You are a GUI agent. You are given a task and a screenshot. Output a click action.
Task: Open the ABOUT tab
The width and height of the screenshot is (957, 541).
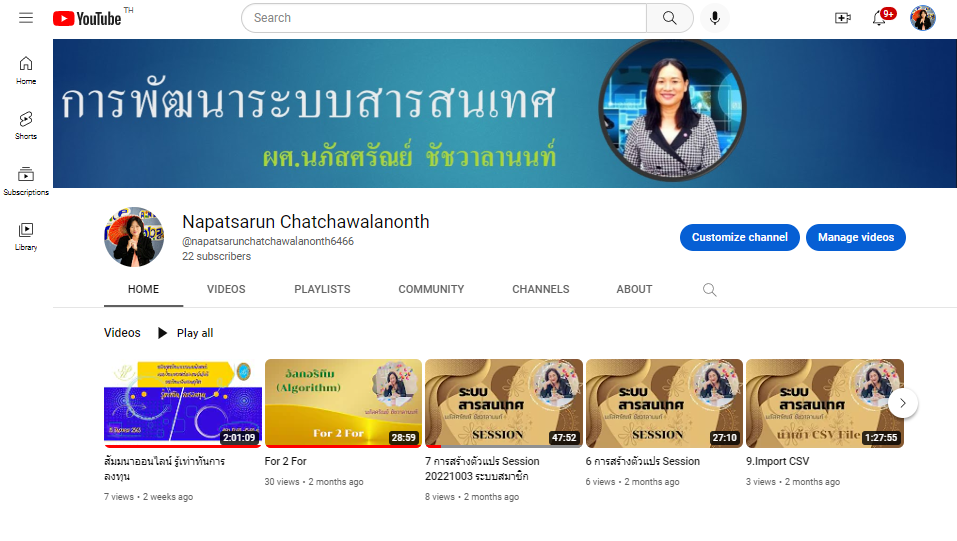coord(634,289)
